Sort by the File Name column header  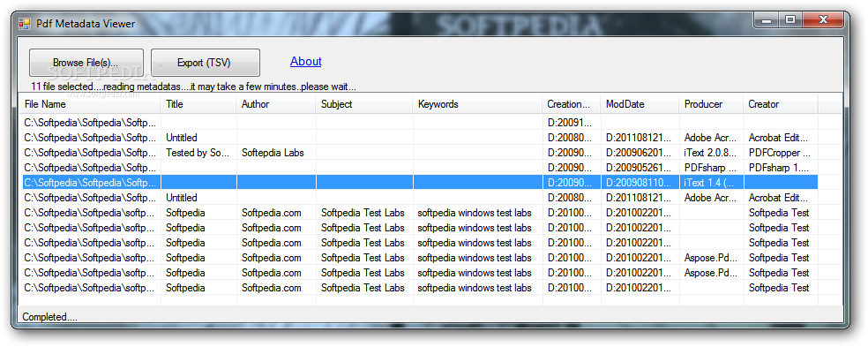91,104
